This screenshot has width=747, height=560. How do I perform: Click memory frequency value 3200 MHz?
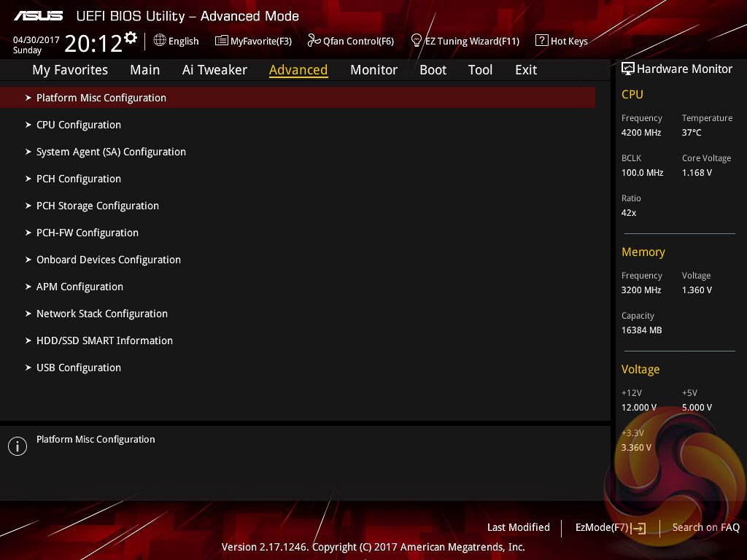641,290
